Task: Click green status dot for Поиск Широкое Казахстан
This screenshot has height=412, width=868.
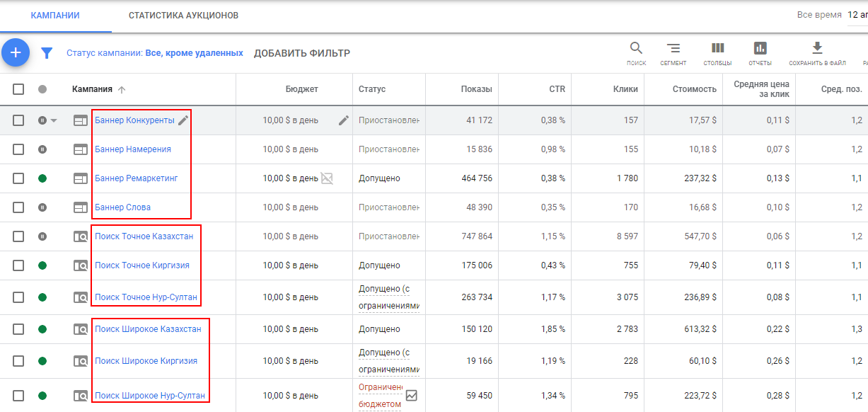Action: pyautogui.click(x=42, y=329)
